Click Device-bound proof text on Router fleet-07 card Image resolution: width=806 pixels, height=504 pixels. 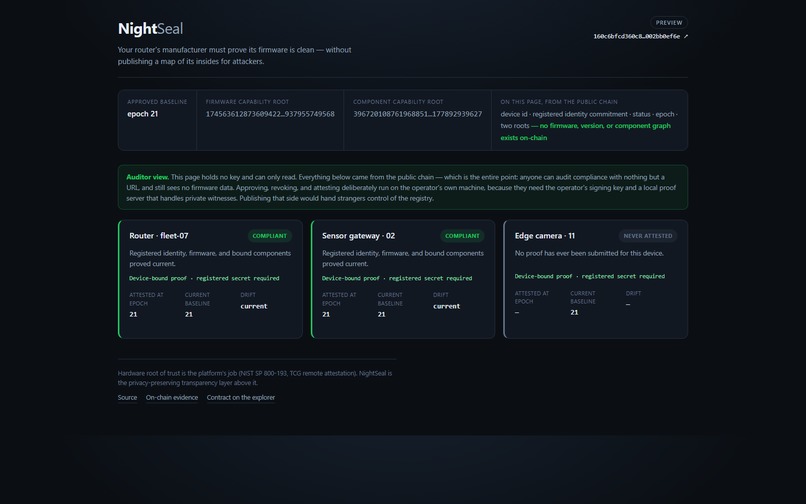(x=204, y=278)
